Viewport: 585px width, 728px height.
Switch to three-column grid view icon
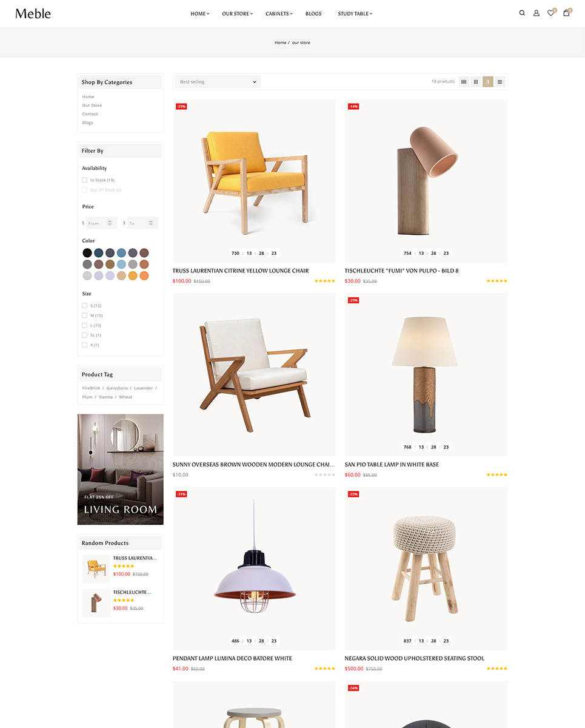tap(476, 81)
